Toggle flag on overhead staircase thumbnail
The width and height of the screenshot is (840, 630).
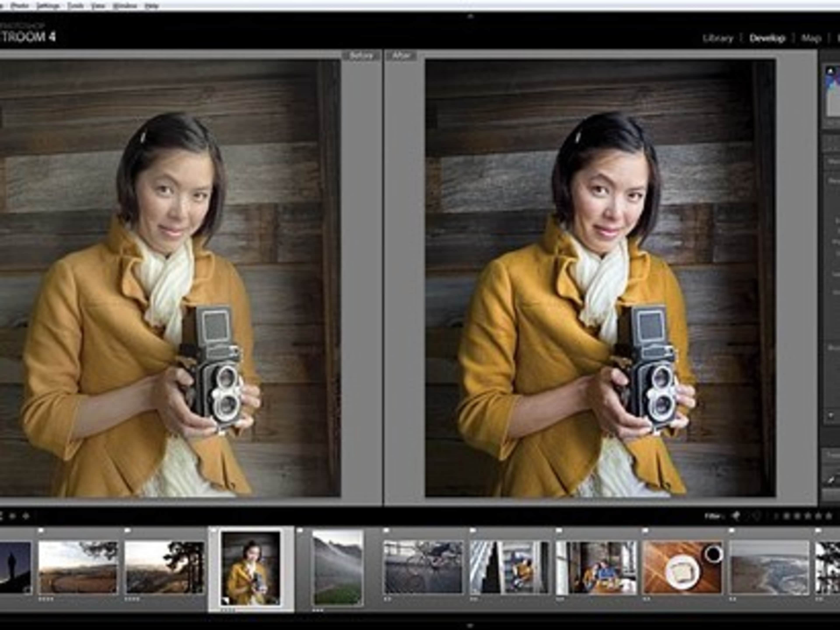point(473,530)
